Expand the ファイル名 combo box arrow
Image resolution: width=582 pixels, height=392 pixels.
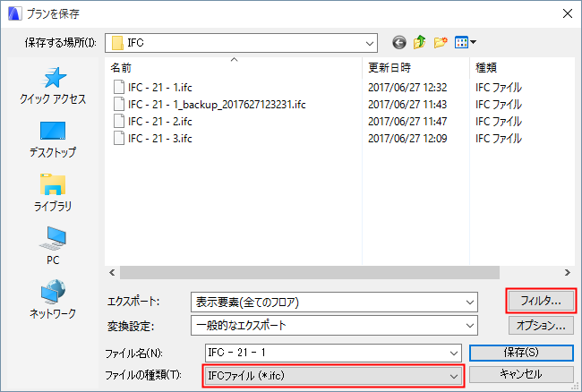[x=454, y=353]
